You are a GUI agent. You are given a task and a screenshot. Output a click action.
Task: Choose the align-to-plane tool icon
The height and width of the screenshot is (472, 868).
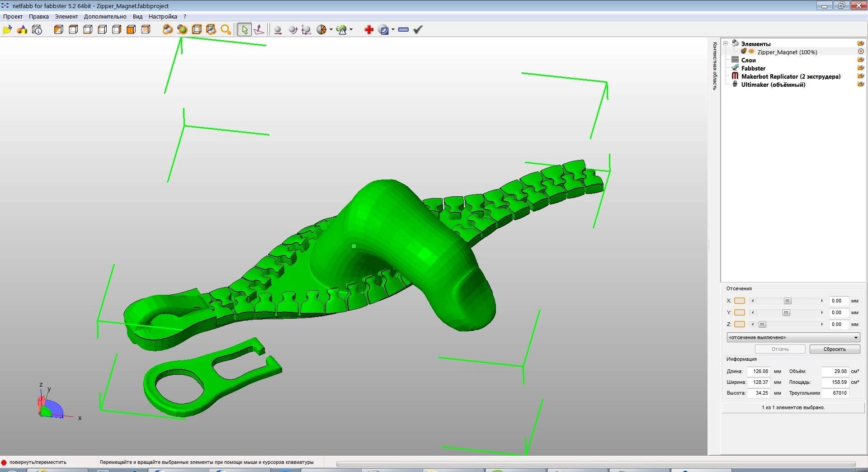click(259, 30)
